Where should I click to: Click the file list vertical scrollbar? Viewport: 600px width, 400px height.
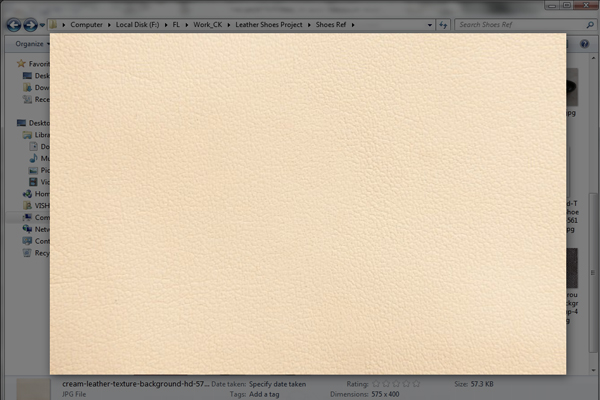[x=593, y=273]
